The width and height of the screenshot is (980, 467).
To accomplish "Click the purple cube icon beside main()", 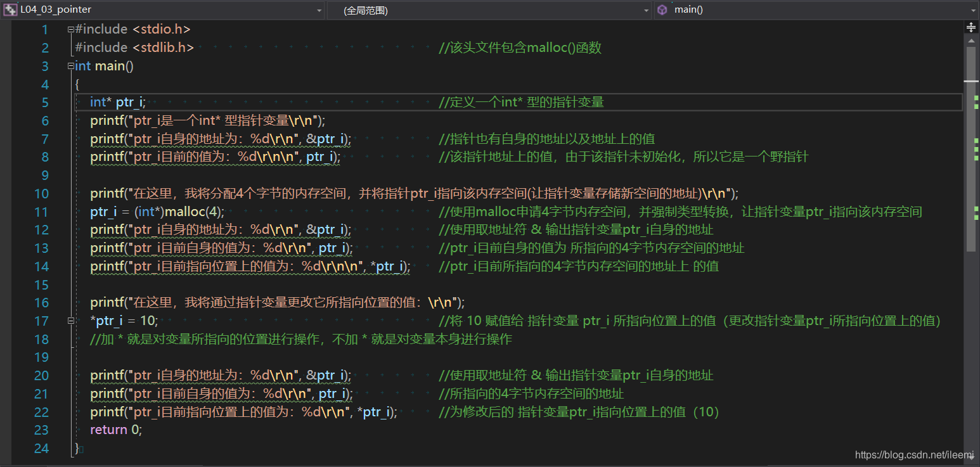I will [x=662, y=10].
